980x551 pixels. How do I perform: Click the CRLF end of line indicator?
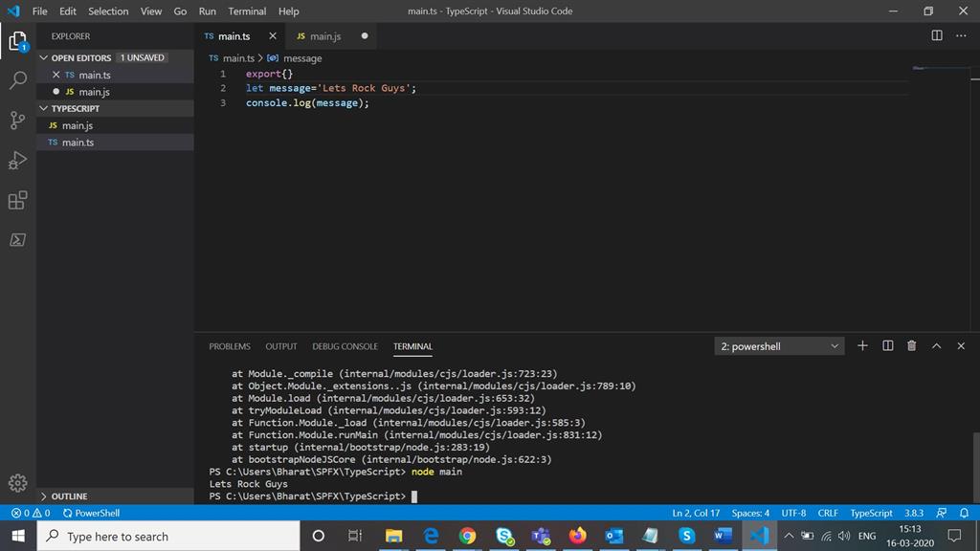tap(828, 513)
